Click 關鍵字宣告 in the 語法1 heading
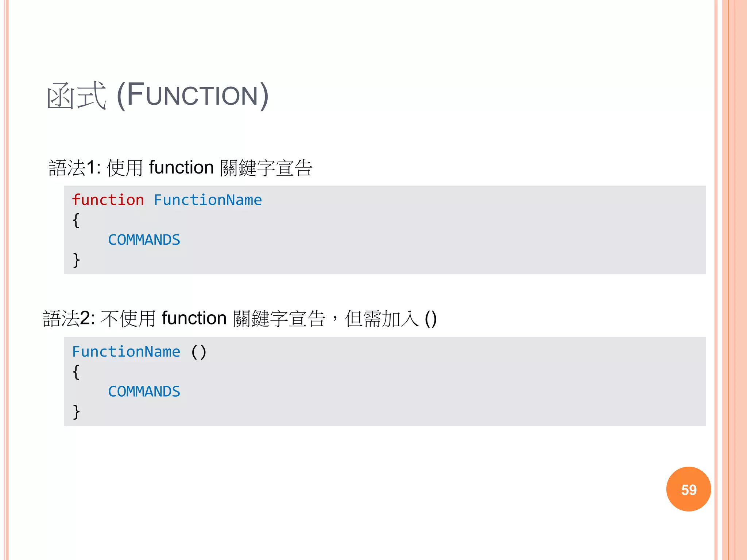The height and width of the screenshot is (560, 747). pyautogui.click(x=266, y=168)
